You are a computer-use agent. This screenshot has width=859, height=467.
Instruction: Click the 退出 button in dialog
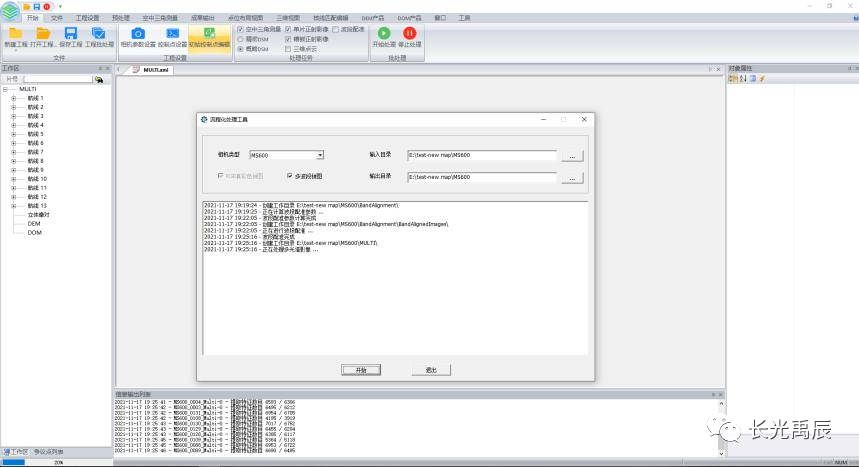point(431,370)
